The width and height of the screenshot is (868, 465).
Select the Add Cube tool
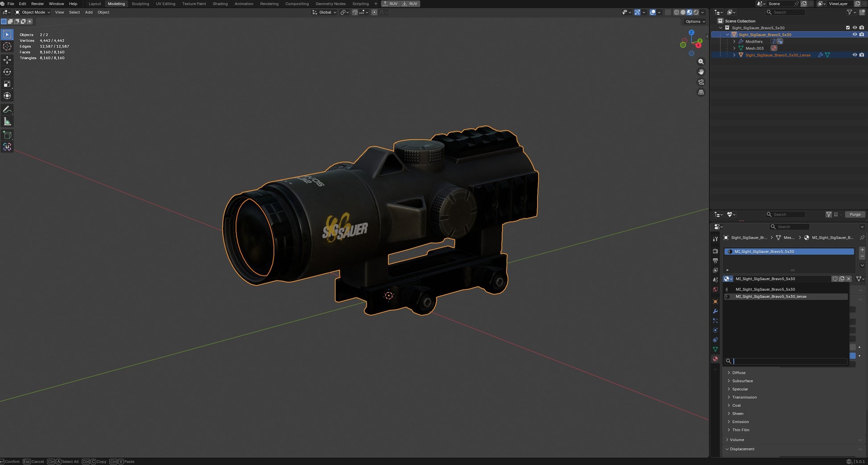[x=7, y=135]
